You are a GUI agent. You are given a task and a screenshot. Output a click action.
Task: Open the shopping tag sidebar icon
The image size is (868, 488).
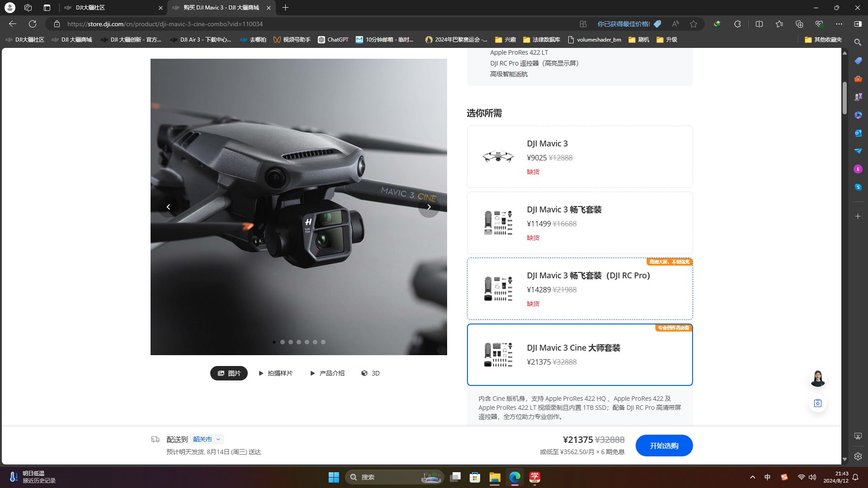click(x=858, y=61)
